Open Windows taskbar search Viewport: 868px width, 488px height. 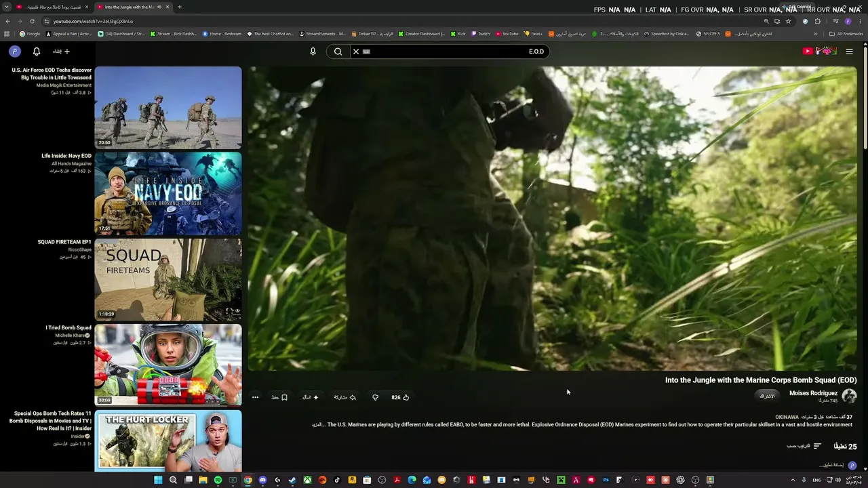click(173, 480)
